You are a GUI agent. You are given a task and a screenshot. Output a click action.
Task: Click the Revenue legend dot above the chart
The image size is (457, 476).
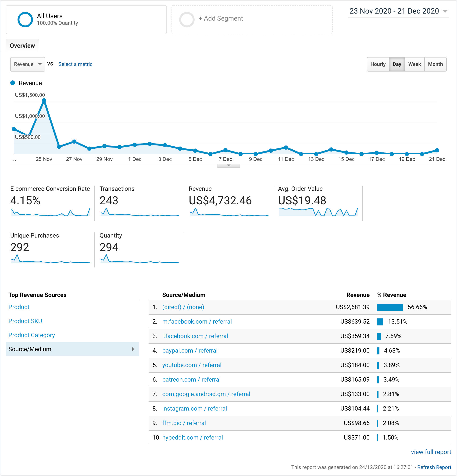point(12,83)
